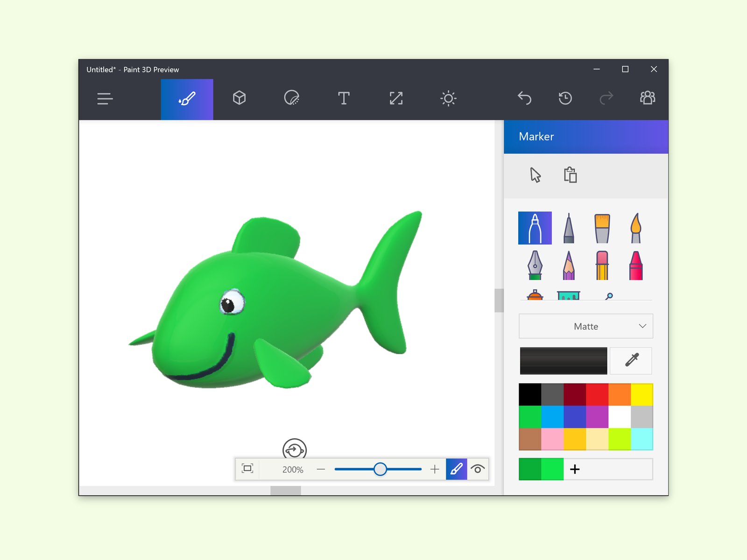Select the Calligraphy pen tool
Viewport: 747px width, 560px height.
pos(569,228)
